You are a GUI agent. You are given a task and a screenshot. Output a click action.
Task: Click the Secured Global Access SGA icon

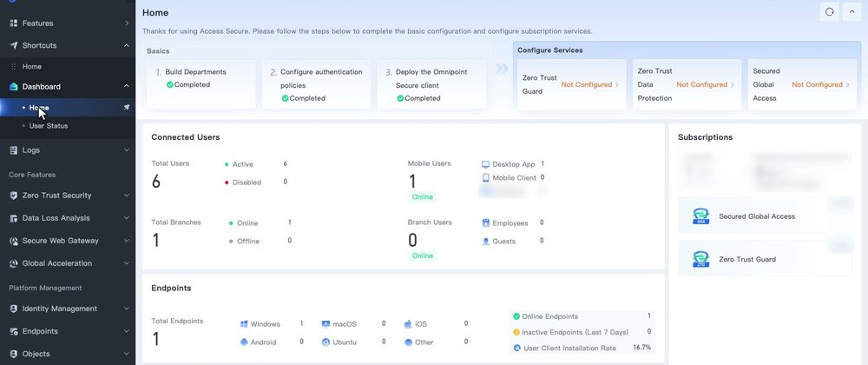(700, 216)
